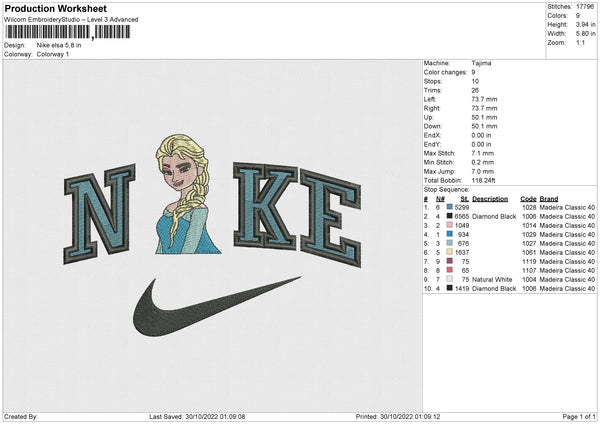Click the Trims value 26

tap(475, 90)
